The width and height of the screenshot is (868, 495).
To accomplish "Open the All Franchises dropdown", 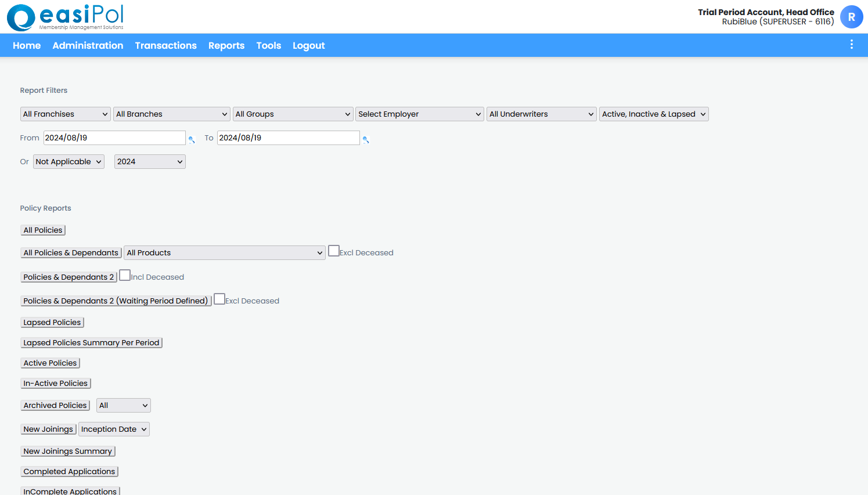I will [x=65, y=114].
